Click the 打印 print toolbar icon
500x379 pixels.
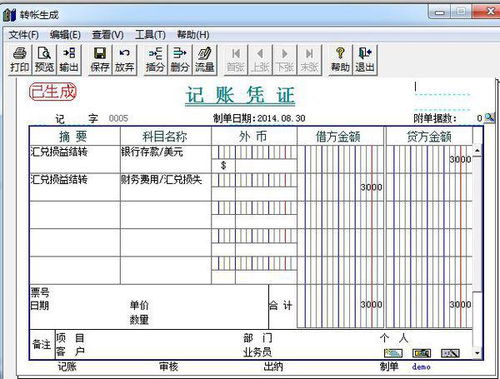pos(20,60)
